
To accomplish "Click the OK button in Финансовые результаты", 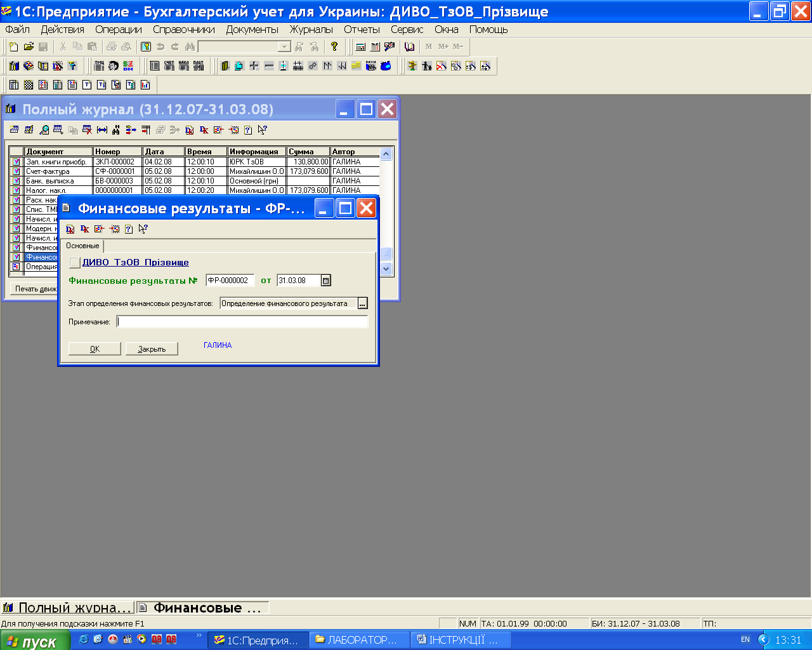I will [x=95, y=348].
